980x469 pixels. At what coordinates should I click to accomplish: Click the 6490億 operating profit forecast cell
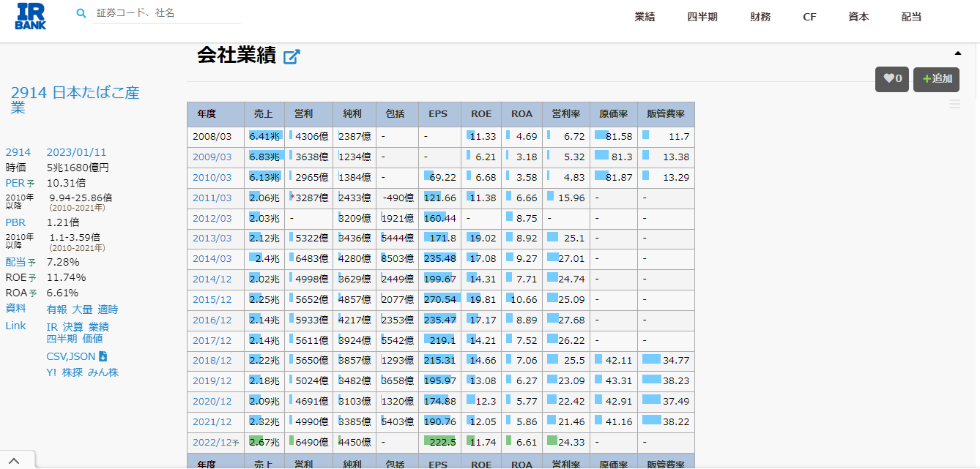pyautogui.click(x=308, y=443)
